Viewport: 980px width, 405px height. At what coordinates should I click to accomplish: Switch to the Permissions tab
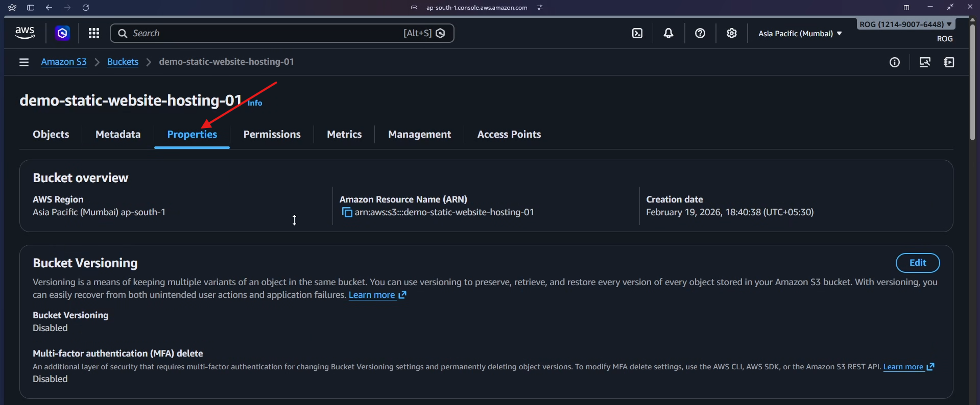pyautogui.click(x=272, y=134)
